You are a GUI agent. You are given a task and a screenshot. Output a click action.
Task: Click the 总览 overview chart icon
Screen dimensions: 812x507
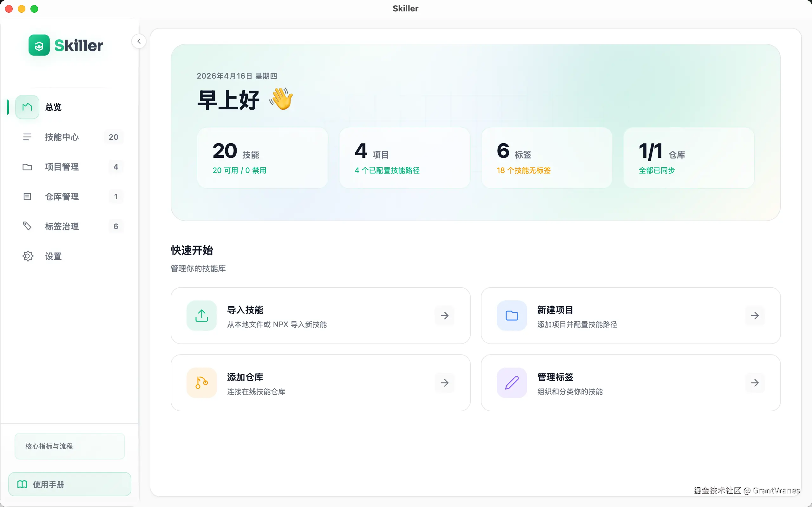(x=27, y=107)
